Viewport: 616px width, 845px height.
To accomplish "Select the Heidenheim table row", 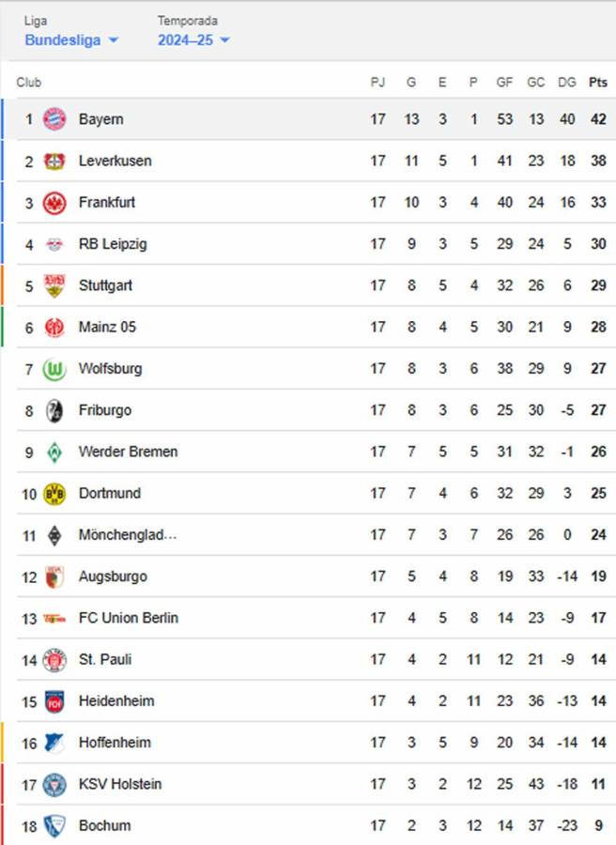I will (x=282, y=700).
